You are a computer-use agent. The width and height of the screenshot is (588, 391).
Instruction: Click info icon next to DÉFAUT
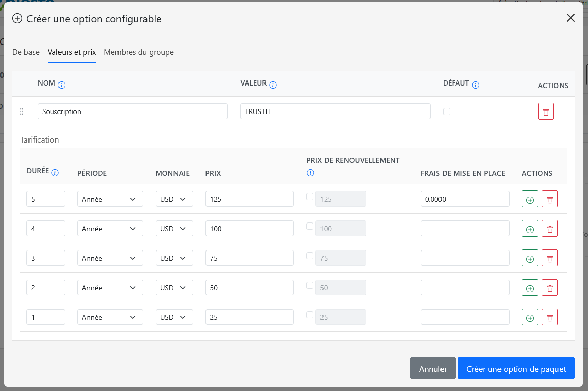click(476, 85)
